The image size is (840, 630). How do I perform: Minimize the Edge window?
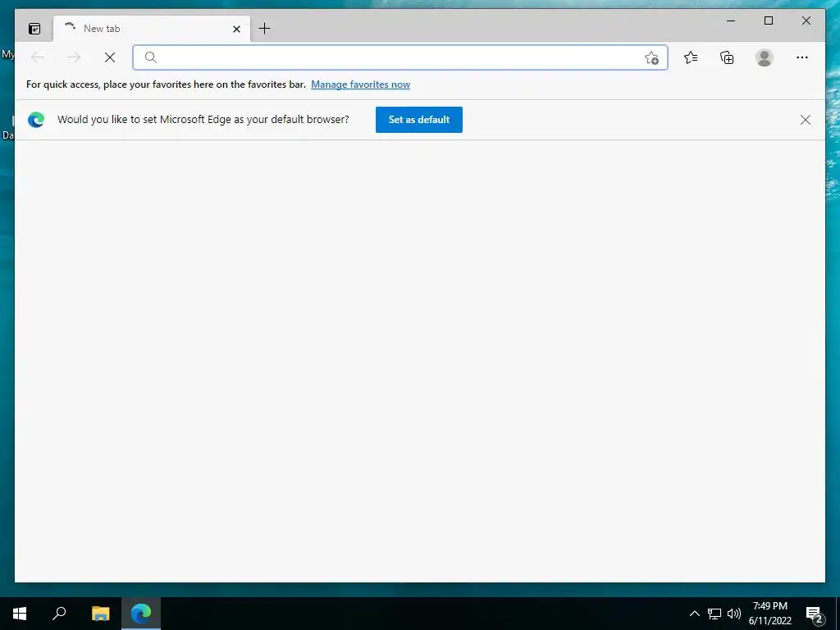pos(731,21)
